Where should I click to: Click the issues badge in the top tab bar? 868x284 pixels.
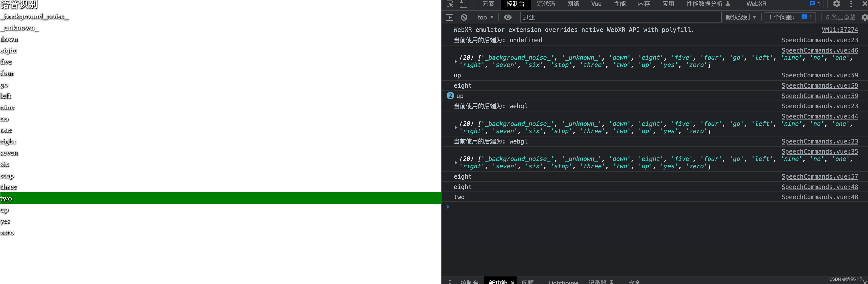[814, 4]
